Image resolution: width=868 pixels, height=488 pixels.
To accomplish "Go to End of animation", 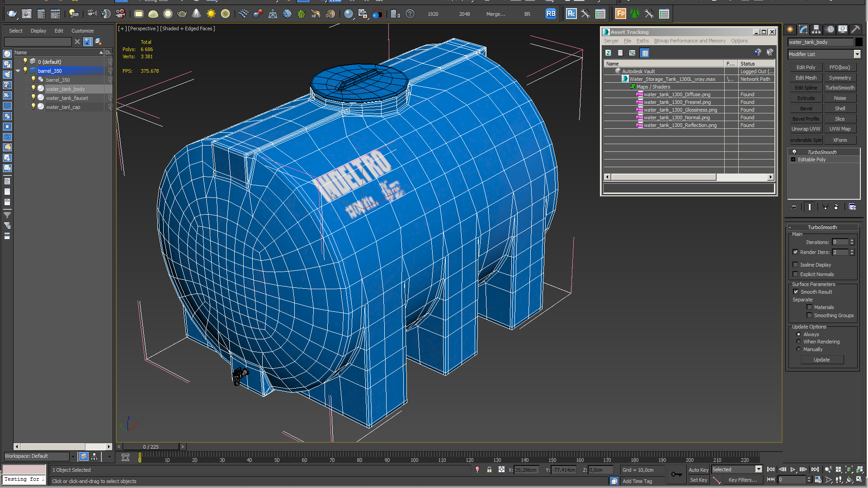I will click(x=815, y=470).
